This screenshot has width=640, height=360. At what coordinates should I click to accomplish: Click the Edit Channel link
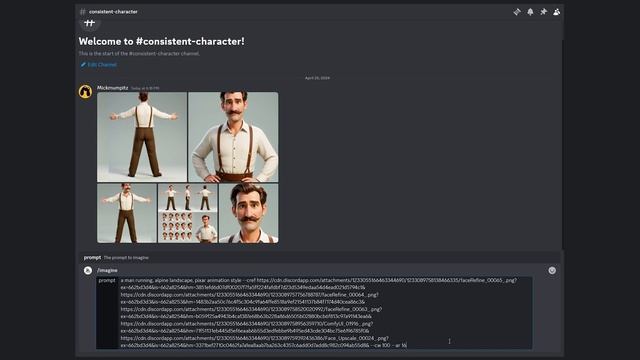[99, 64]
